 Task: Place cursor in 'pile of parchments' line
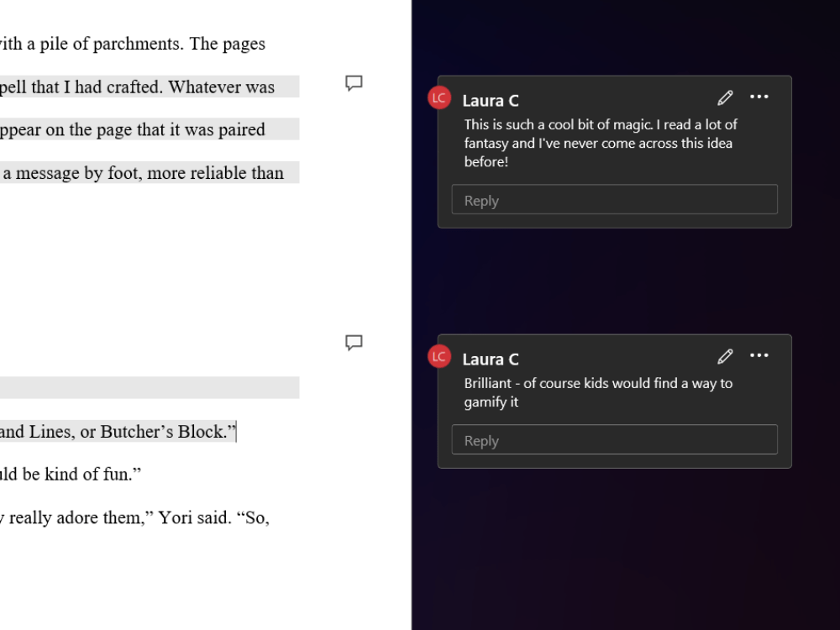(133, 44)
